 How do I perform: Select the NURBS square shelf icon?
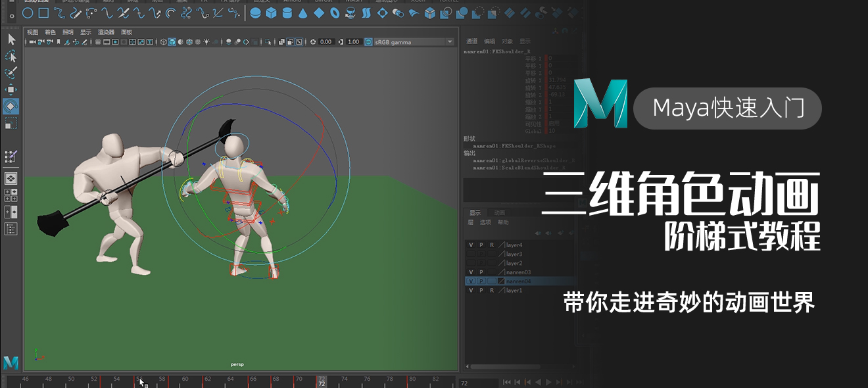[x=43, y=12]
